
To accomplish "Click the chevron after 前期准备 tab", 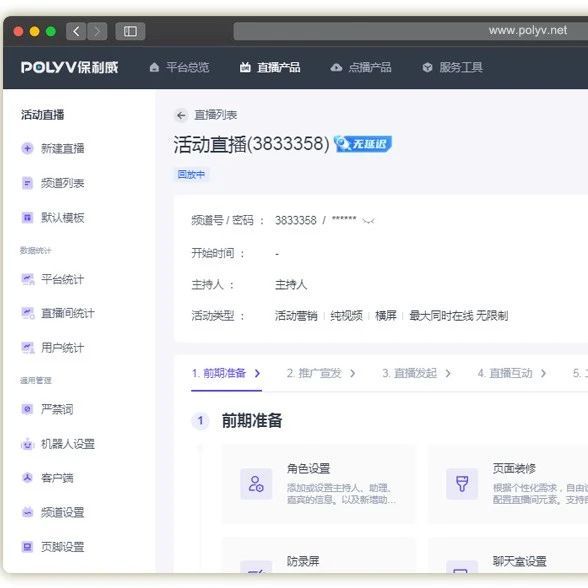I will tap(257, 373).
